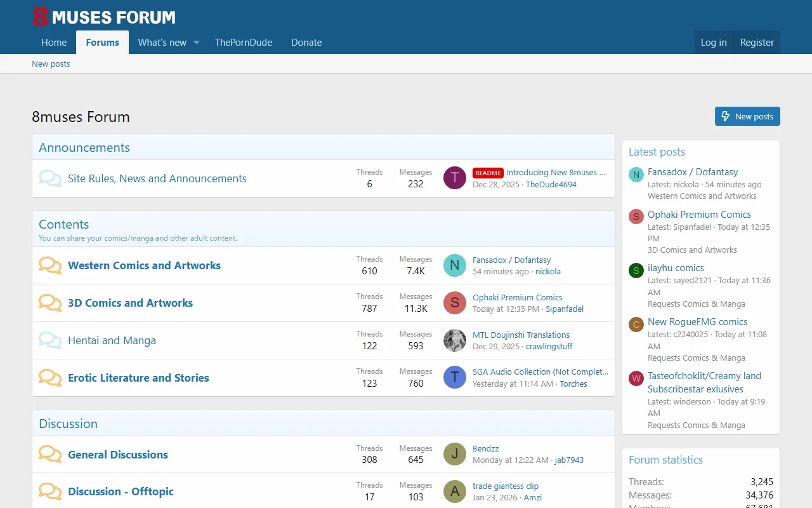Switch to the Forums tab
The width and height of the screenshot is (812, 508).
pos(102,42)
